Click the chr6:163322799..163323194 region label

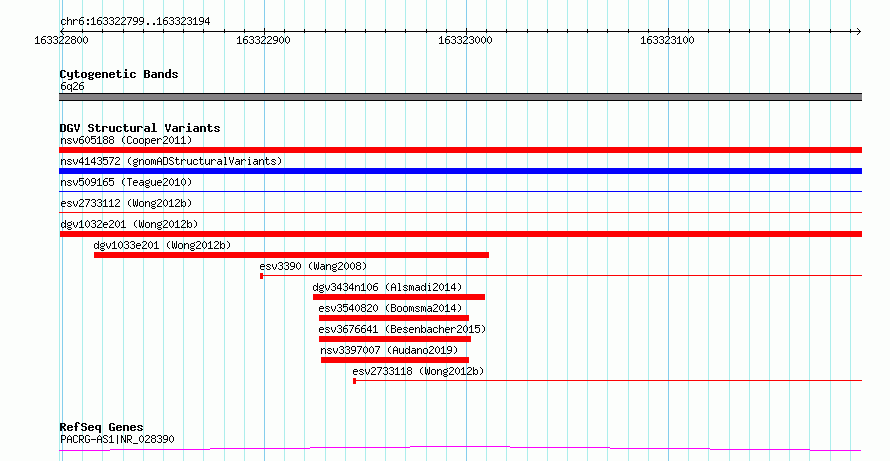[135, 22]
